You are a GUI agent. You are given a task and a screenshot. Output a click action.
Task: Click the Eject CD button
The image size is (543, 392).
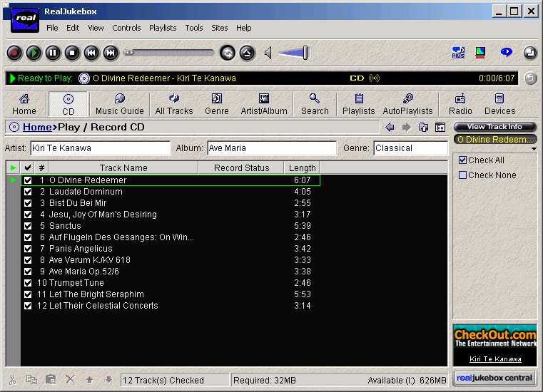click(247, 53)
